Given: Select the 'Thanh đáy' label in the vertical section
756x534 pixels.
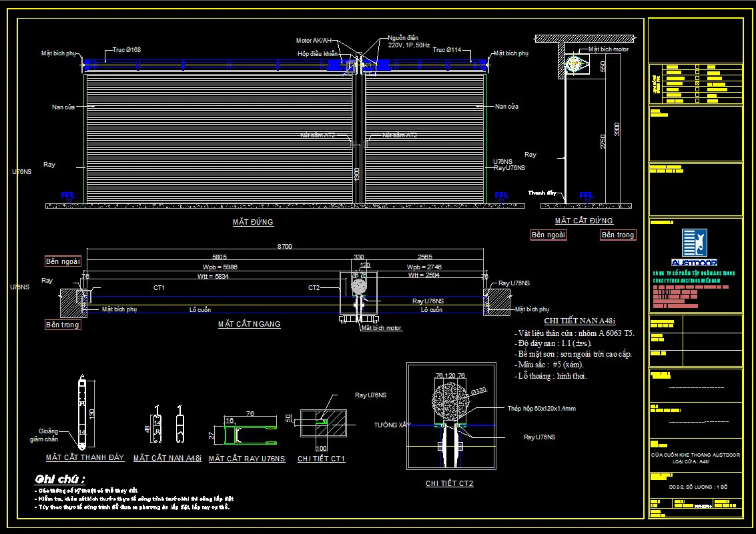Looking at the screenshot, I should click(x=542, y=193).
